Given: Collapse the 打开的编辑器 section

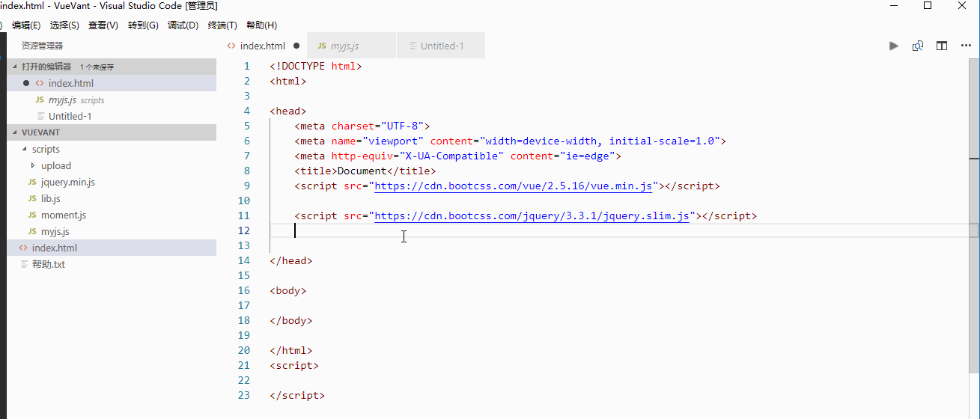Looking at the screenshot, I should click(x=112, y=67).
